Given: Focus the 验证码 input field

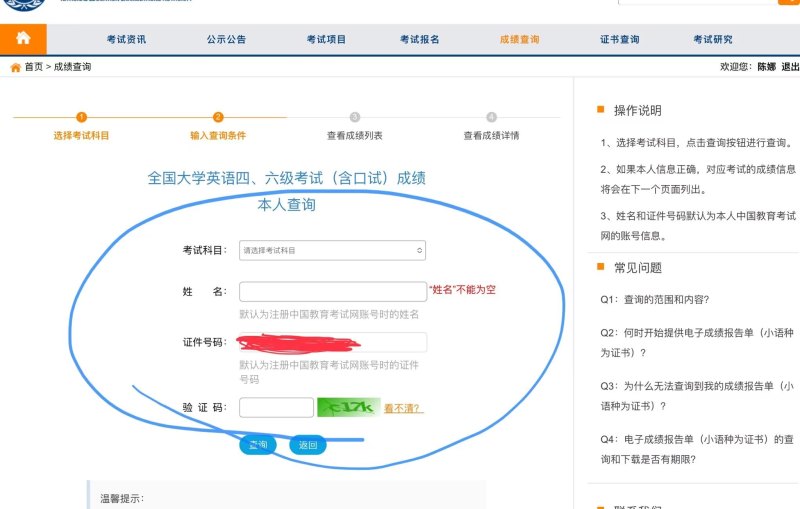Looking at the screenshot, I should point(276,408).
